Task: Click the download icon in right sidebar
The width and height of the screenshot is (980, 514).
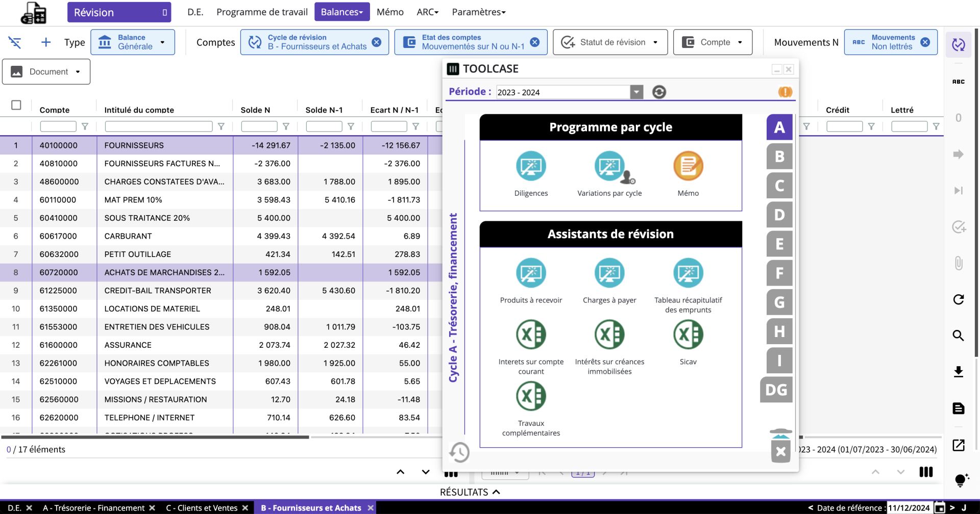Action: (x=958, y=372)
